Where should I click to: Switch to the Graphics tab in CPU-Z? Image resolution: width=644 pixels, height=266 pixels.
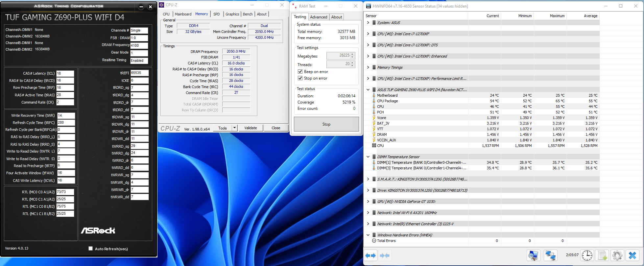click(232, 14)
